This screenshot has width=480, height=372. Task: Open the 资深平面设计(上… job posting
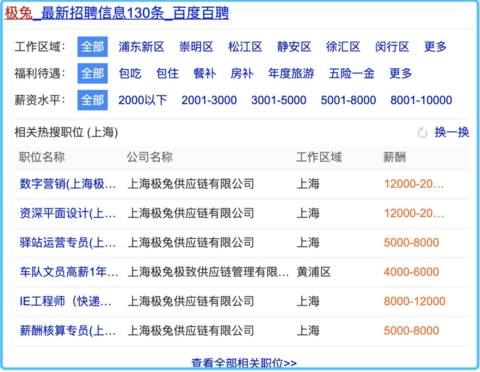point(68,213)
